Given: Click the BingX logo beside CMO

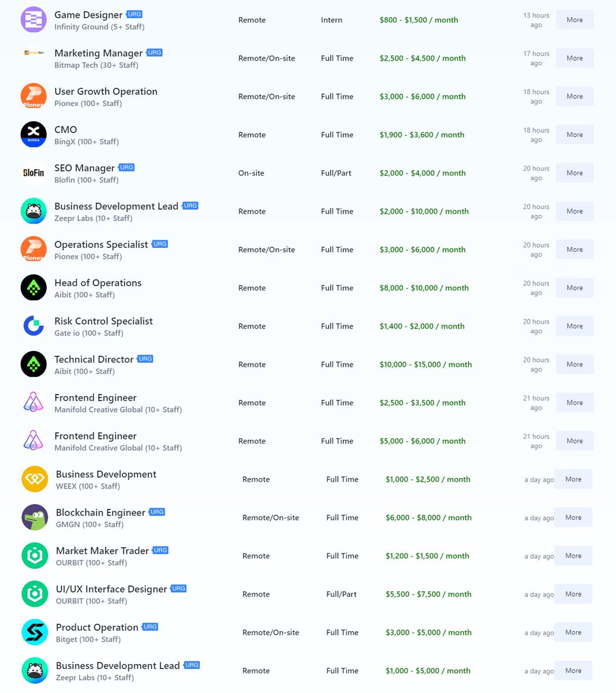Looking at the screenshot, I should [x=33, y=135].
